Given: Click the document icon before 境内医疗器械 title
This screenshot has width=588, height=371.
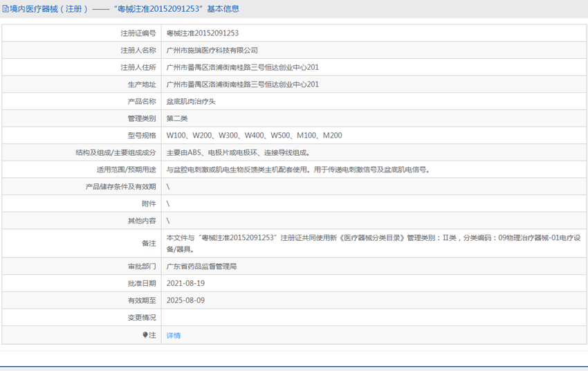Looking at the screenshot, I should (x=6, y=9).
